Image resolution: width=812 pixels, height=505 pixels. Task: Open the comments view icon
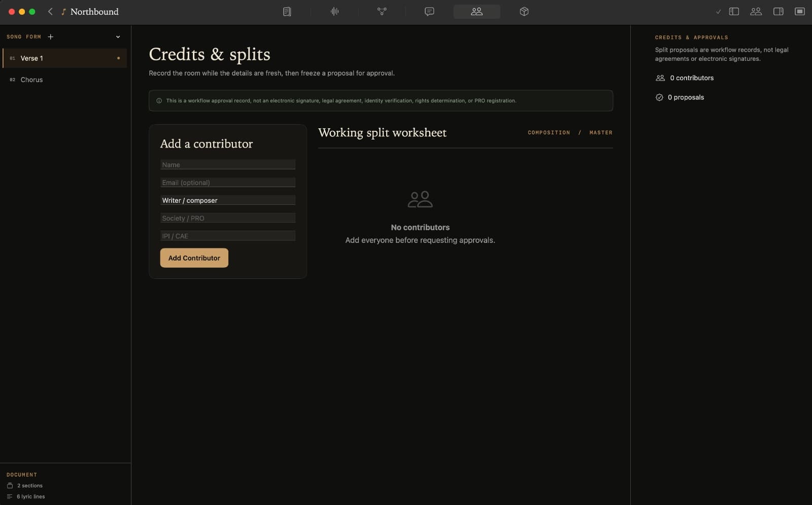(x=429, y=11)
